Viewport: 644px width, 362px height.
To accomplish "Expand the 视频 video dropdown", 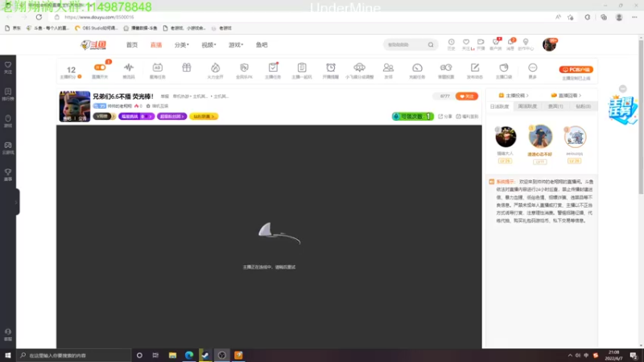I will (208, 45).
